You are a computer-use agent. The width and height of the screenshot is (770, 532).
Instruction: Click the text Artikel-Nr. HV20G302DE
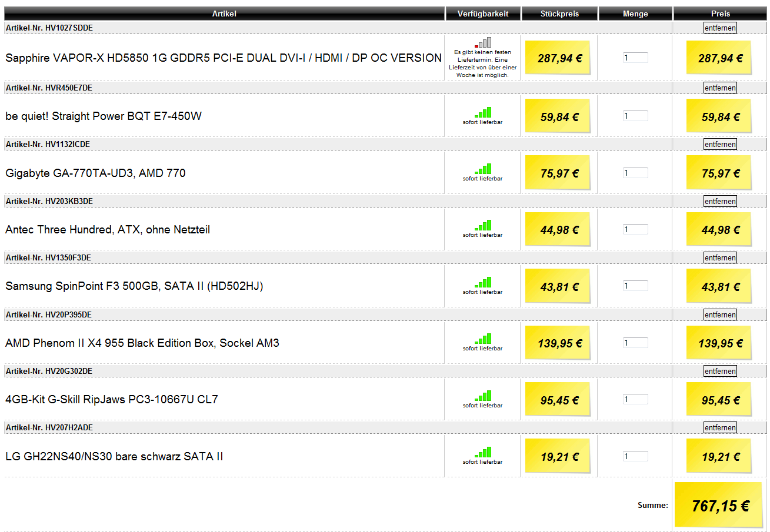49,371
